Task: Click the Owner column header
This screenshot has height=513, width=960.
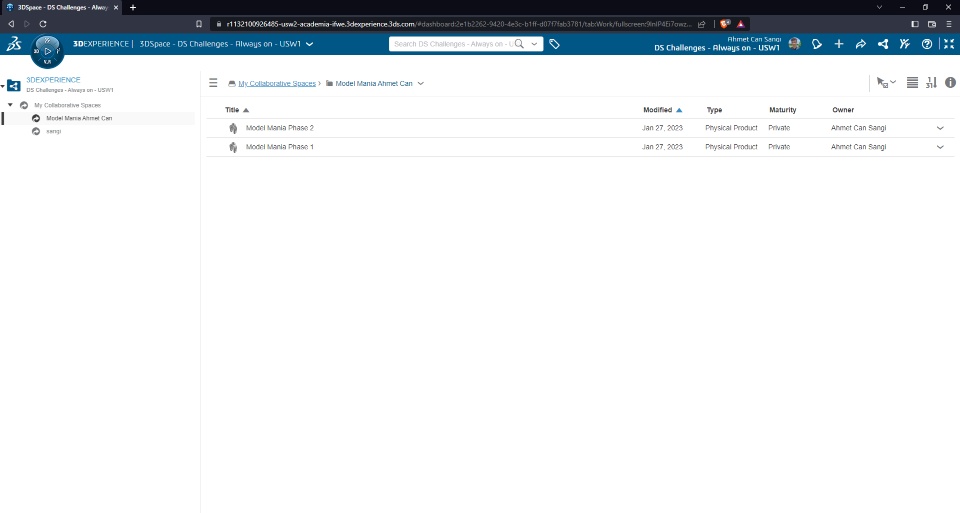Action: [843, 110]
